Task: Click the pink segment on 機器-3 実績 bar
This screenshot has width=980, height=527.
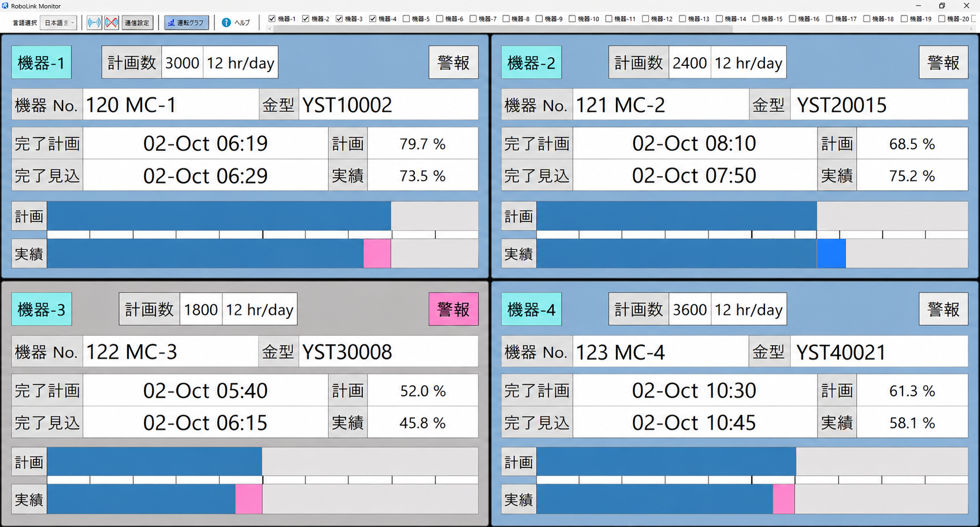Action: point(249,500)
